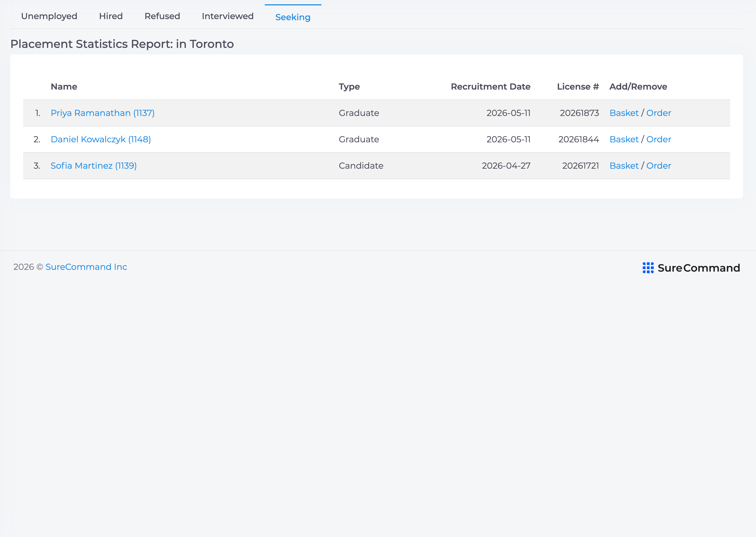756x537 pixels.
Task: Click the recruitment date 2026-04-27
Action: (506, 166)
